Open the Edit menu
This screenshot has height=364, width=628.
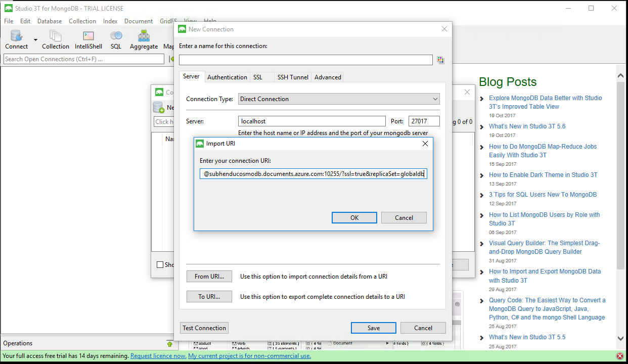pos(25,21)
